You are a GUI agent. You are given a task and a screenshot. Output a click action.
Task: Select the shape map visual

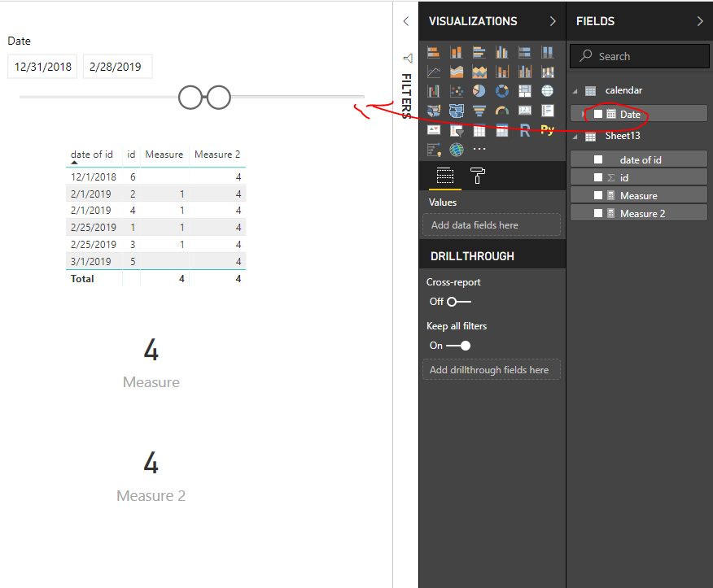[456, 111]
